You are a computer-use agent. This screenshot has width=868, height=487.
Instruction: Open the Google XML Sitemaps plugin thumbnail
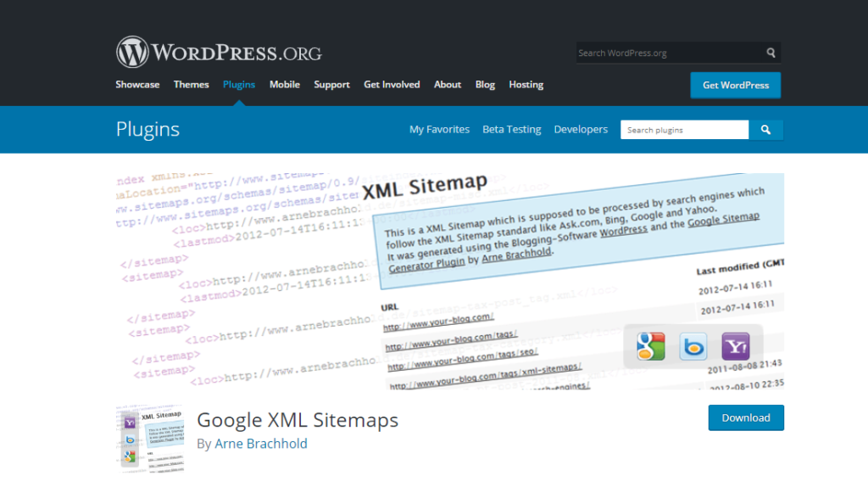tap(150, 439)
